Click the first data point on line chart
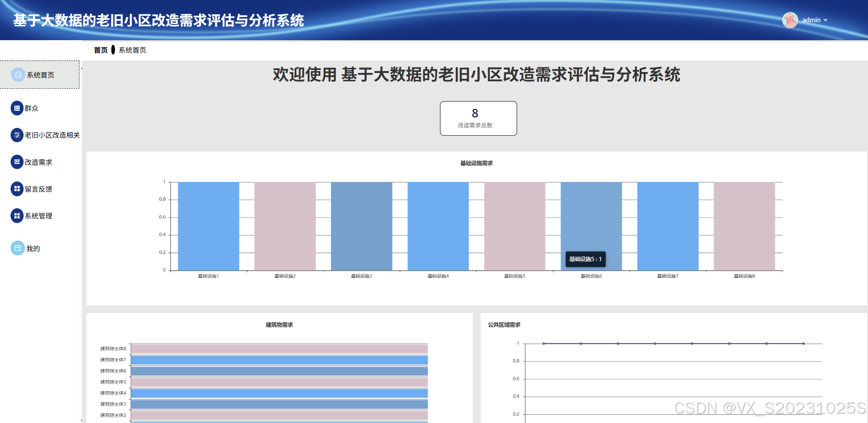 click(x=544, y=344)
